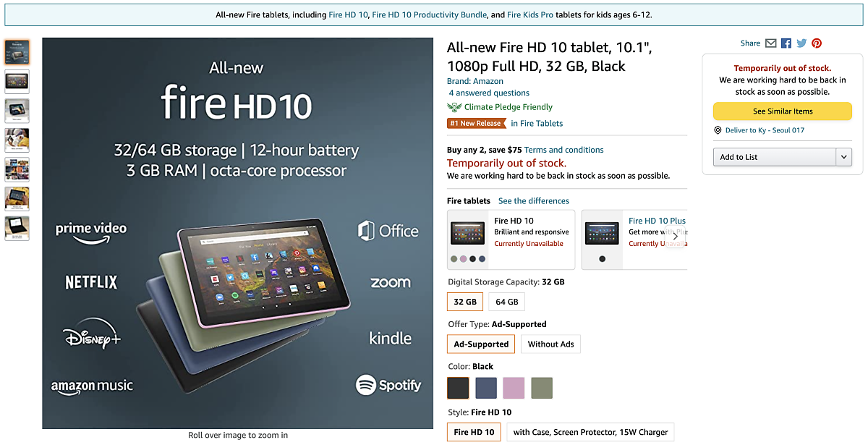Pick the bundle with Case, Screen Protector, 15W Charger

[x=590, y=432]
